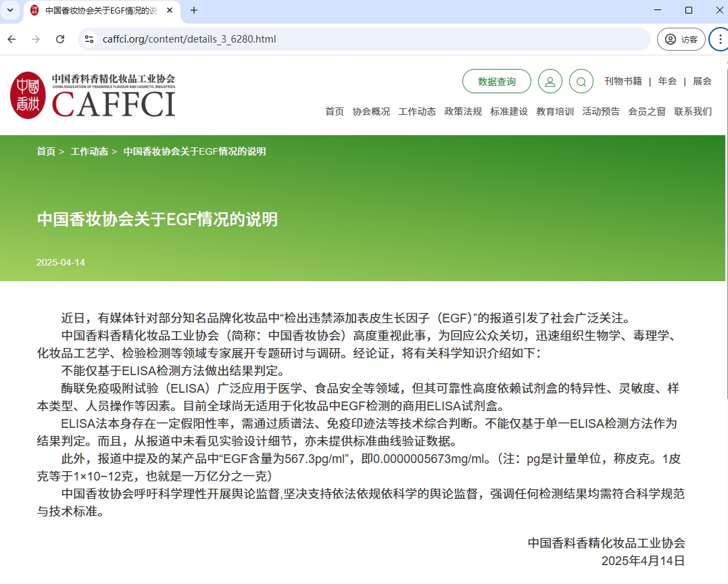Image resolution: width=728 pixels, height=584 pixels.
Task: Click the 数据查询 button
Action: [496, 82]
